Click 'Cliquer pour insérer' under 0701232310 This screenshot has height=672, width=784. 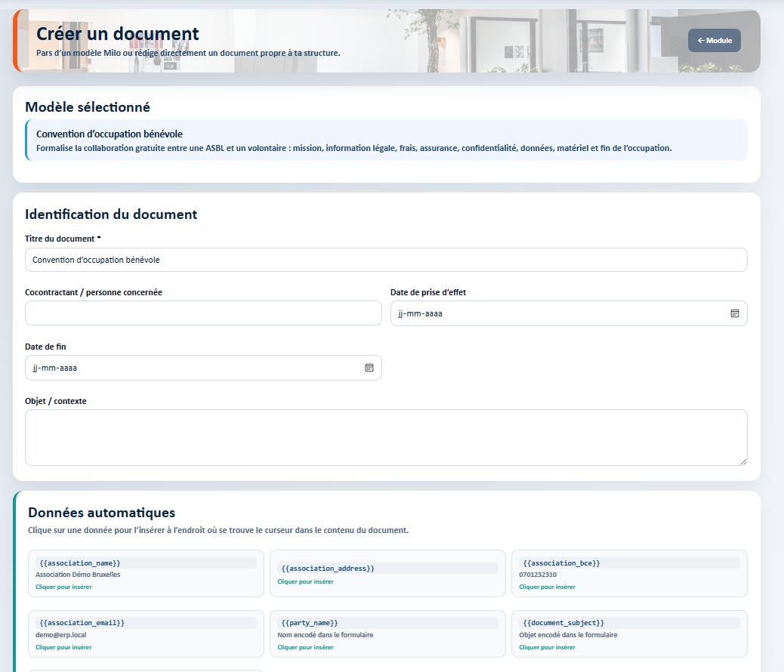pos(547,587)
